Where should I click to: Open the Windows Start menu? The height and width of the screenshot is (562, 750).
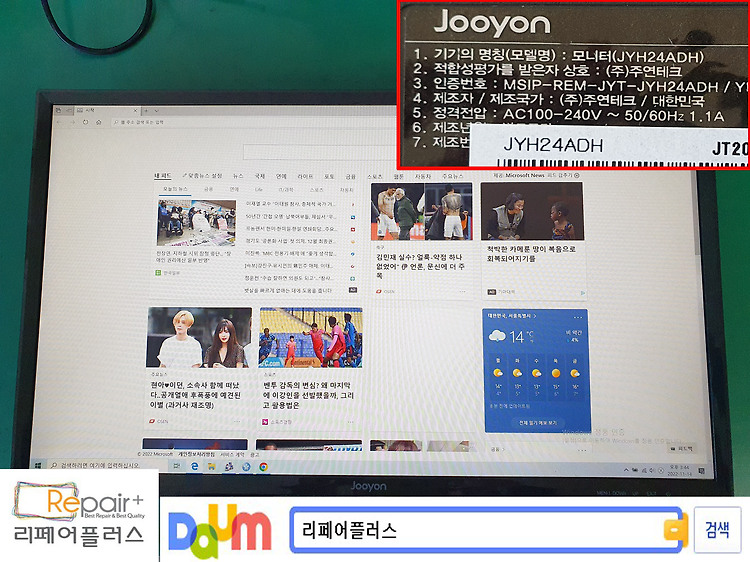(38, 465)
